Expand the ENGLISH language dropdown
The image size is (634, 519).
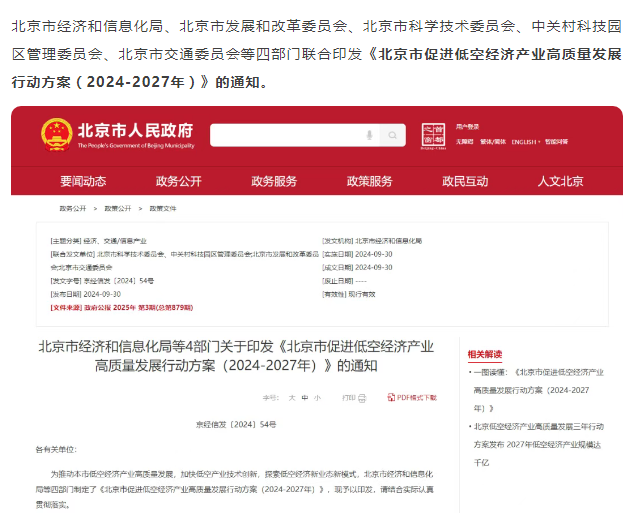[526, 142]
